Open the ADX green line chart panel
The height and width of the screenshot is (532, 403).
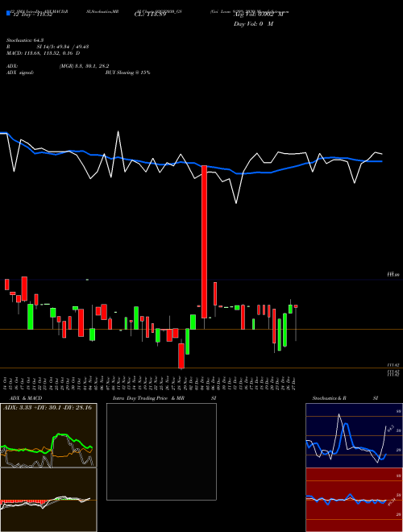click(48, 435)
